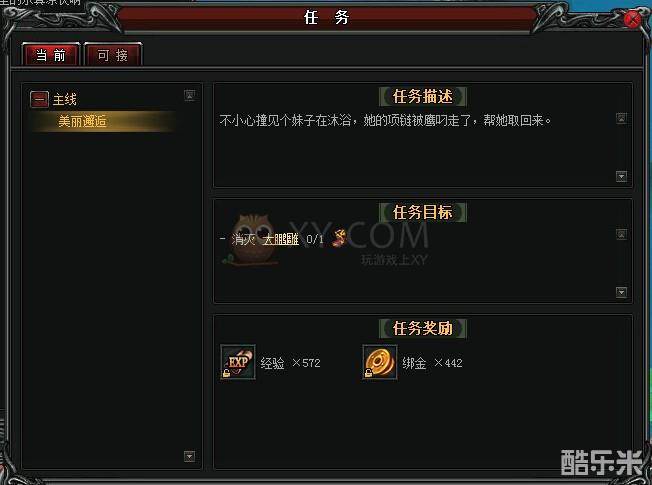Close the 任务 window with red X

[633, 19]
